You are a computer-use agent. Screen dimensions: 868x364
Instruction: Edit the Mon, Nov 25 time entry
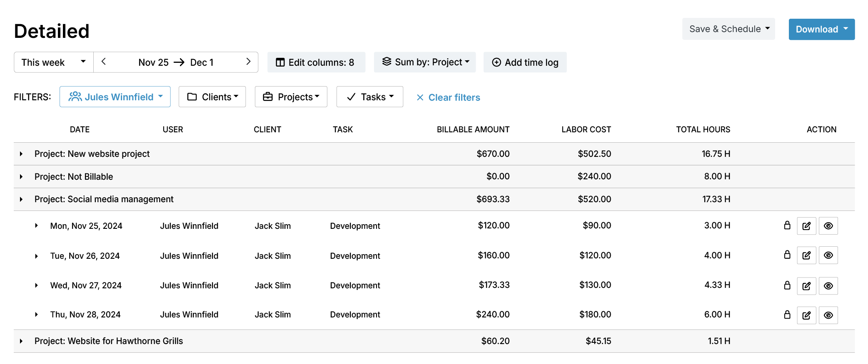coord(806,226)
